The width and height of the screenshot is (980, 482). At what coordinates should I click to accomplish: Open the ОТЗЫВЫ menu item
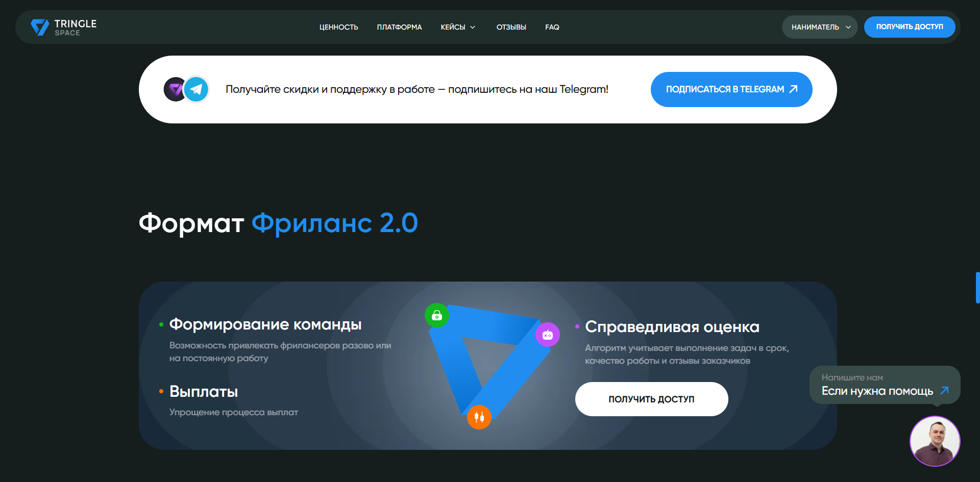point(511,27)
